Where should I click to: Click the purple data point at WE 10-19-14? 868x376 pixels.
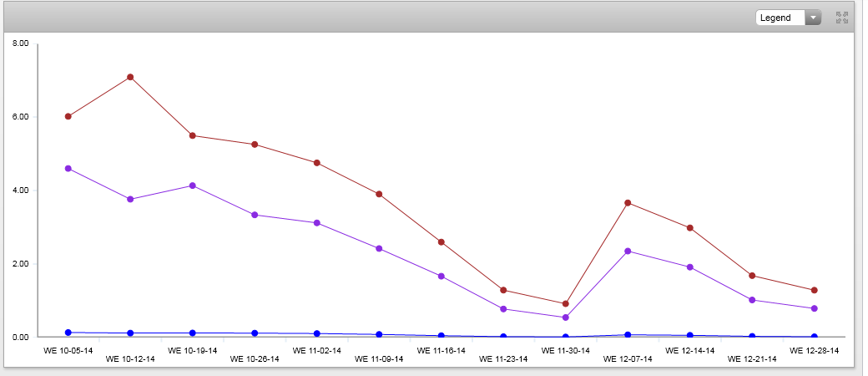coord(193,185)
